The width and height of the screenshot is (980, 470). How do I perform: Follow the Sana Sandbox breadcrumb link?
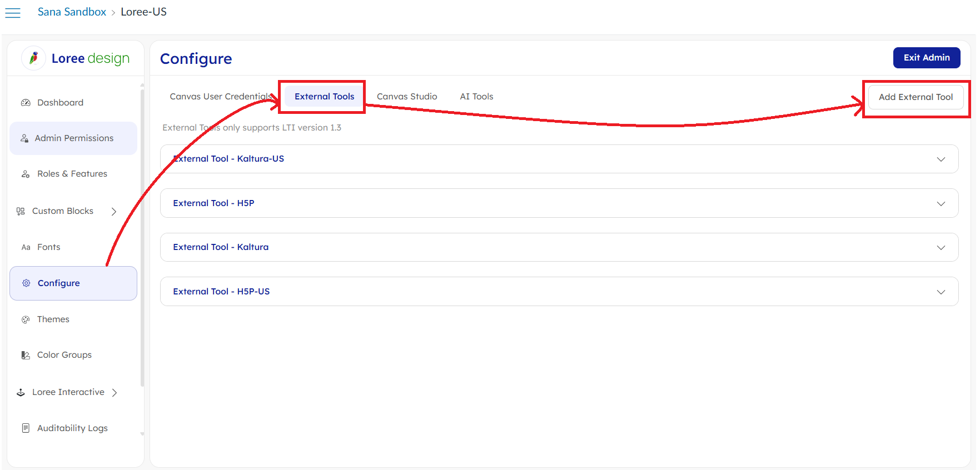pos(72,12)
